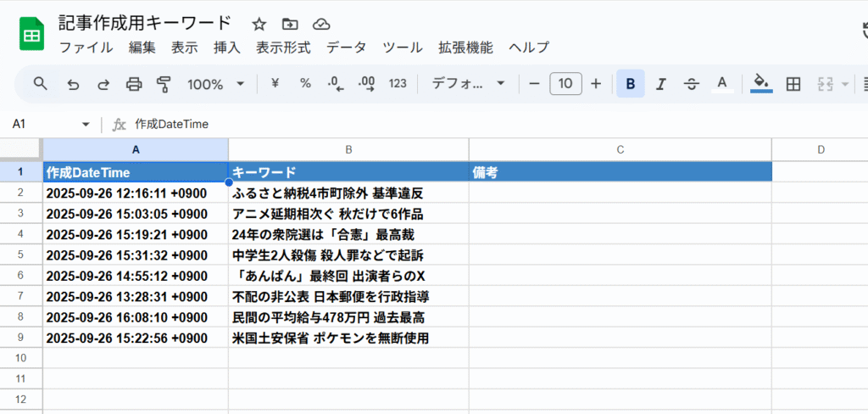Viewport: 868px width, 414px height.
Task: Toggle italic formatting button
Action: [661, 83]
